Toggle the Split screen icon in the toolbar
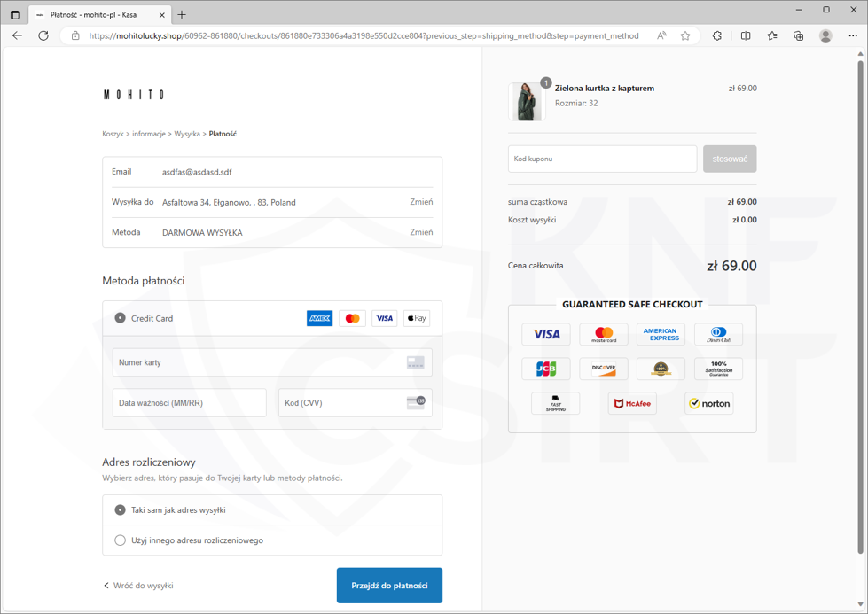868x614 pixels. [x=746, y=36]
